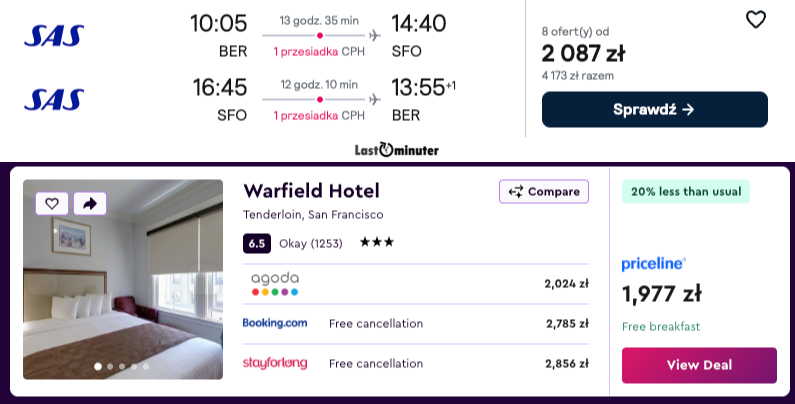
Task: Toggle Compare for Warfield Hotel
Action: (544, 191)
